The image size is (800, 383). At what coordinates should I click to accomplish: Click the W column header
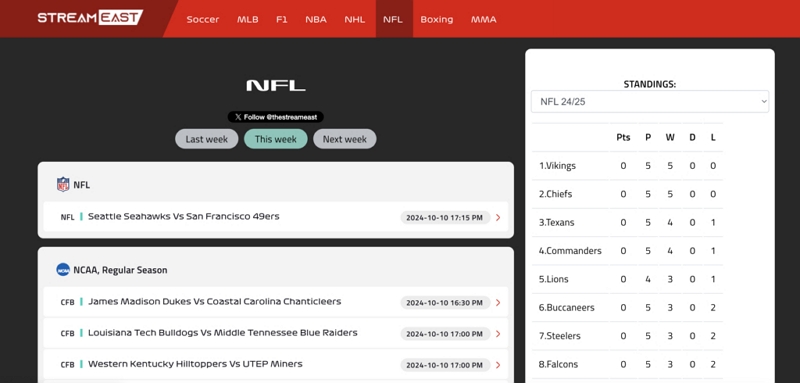(x=670, y=137)
